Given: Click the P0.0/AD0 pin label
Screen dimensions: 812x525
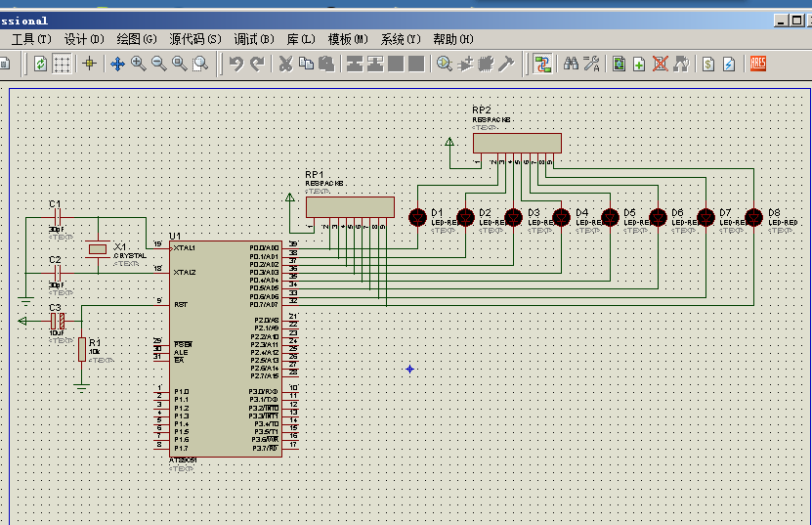Looking at the screenshot, I should (264, 248).
